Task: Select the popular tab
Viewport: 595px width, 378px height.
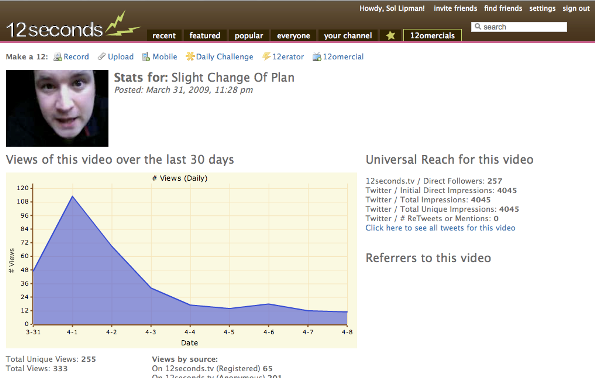Action: (x=249, y=35)
